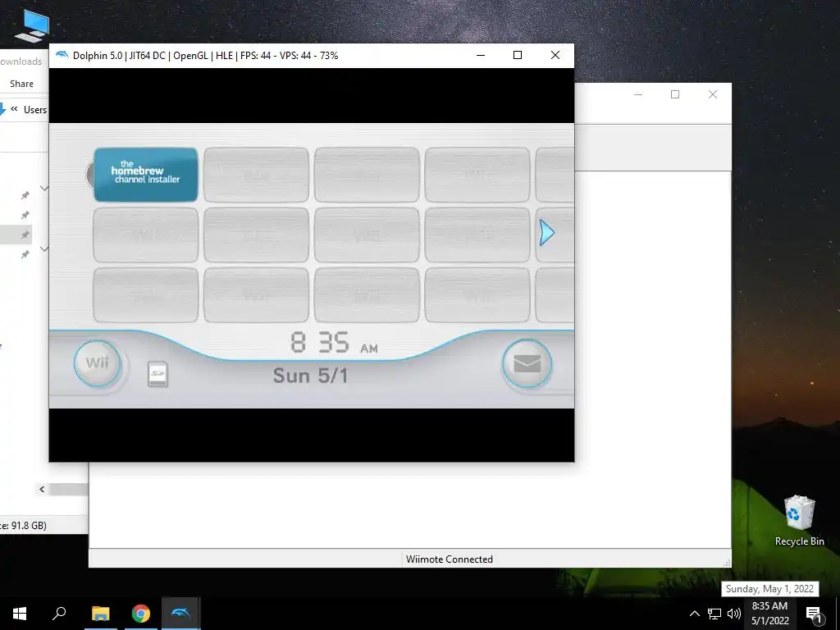Close the background Dolphin main window
This screenshot has height=630, width=840.
click(x=713, y=94)
